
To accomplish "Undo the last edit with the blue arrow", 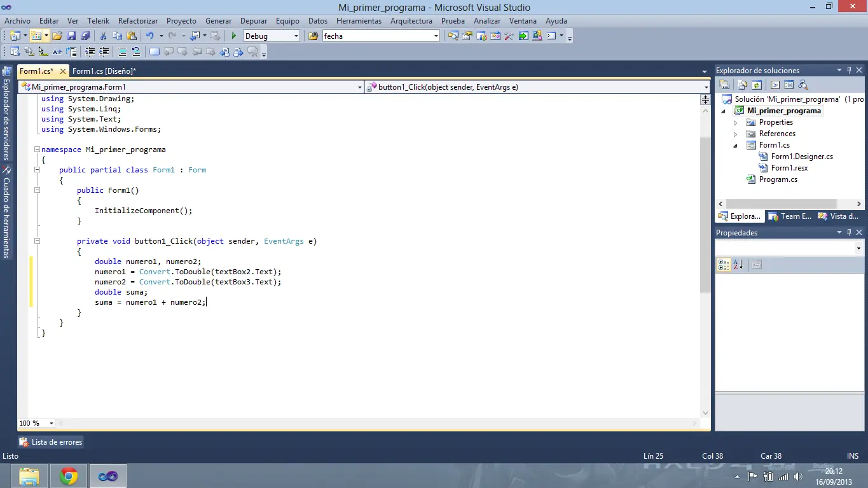I will 149,36.
